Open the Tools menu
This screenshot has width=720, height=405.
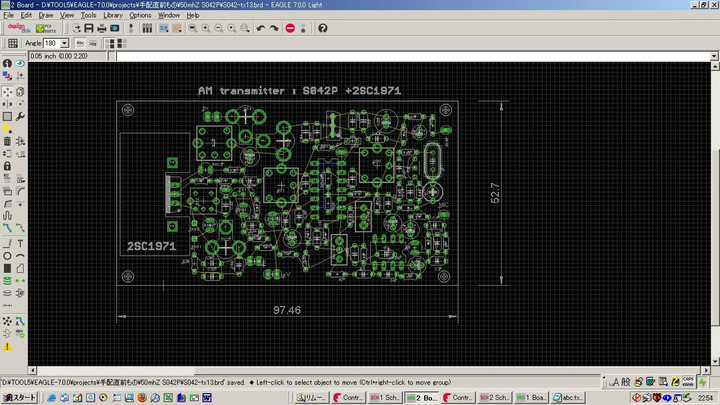89,15
